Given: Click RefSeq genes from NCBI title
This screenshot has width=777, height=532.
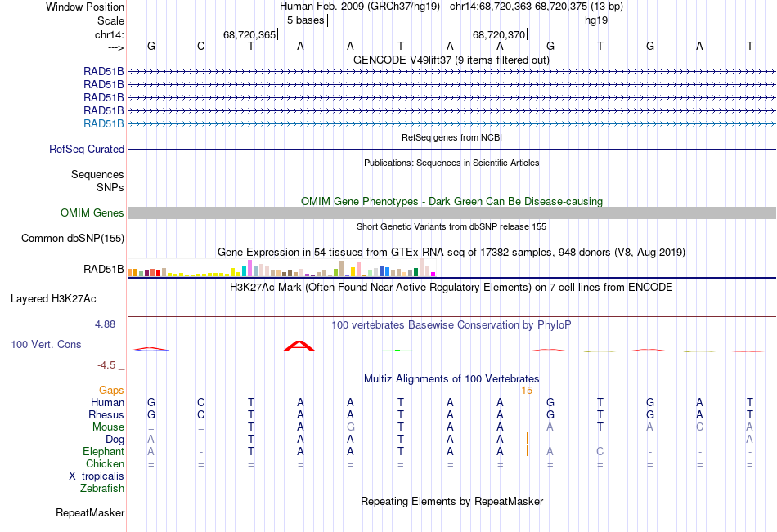Looking at the screenshot, I should pyautogui.click(x=451, y=137).
